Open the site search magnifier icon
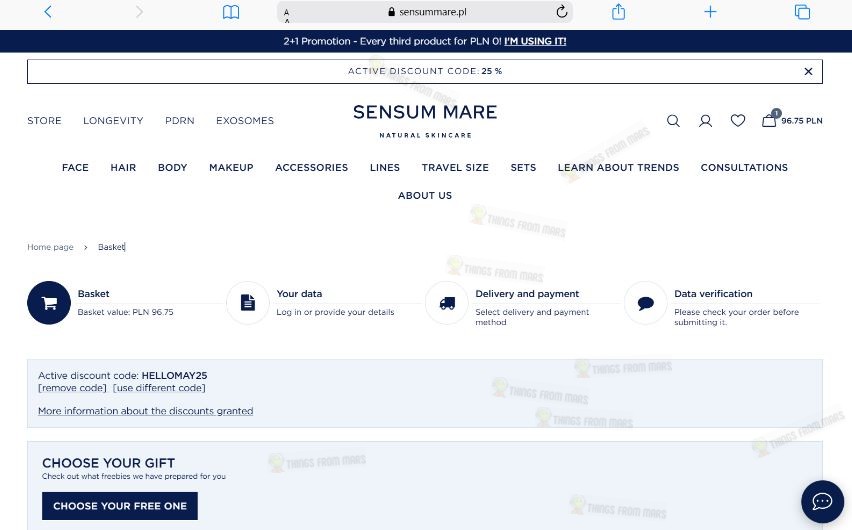 pyautogui.click(x=673, y=121)
